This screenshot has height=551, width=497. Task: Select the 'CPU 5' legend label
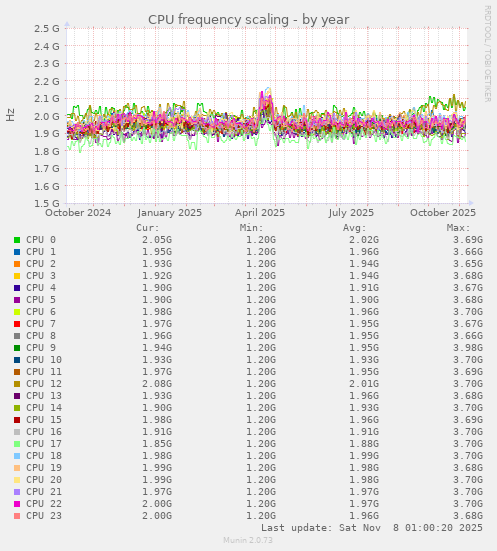point(41,300)
